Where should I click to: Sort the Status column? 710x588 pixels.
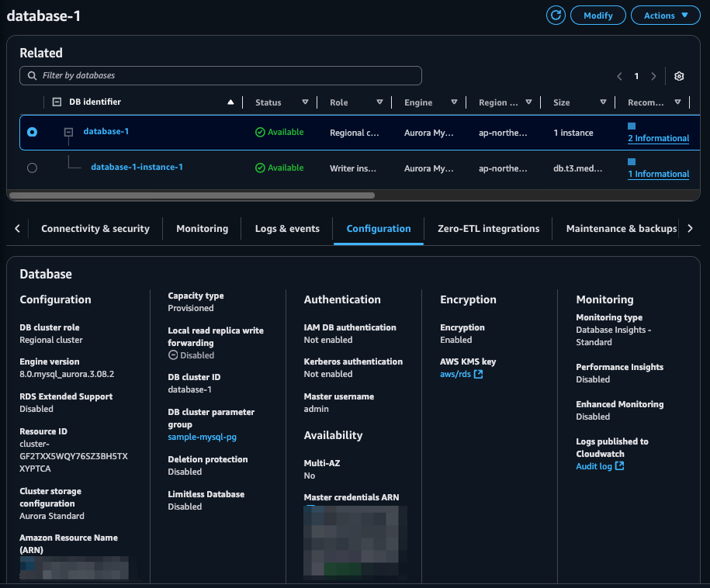(305, 102)
